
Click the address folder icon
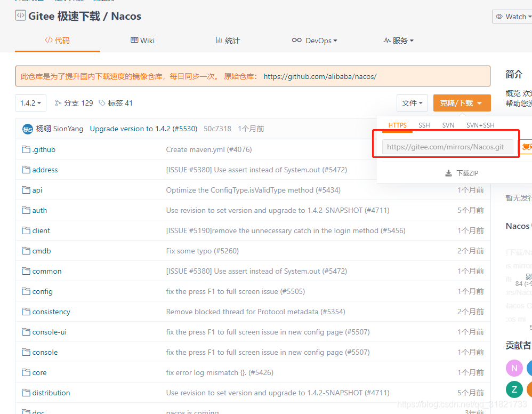(26, 170)
